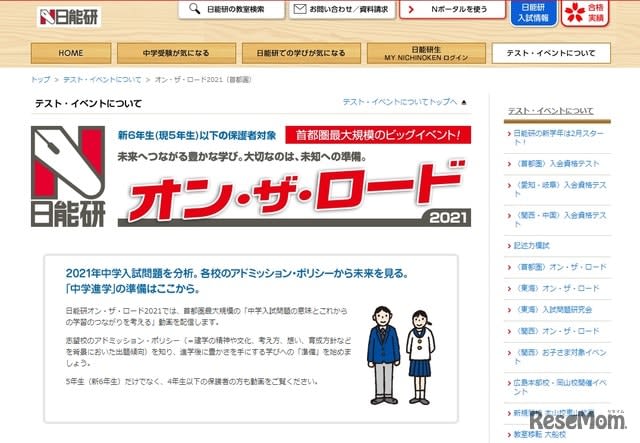This screenshot has height=443, width=640.
Task: Open 〈東海〉オン・ザ・ロード in the sidebar
Action: coord(556,289)
